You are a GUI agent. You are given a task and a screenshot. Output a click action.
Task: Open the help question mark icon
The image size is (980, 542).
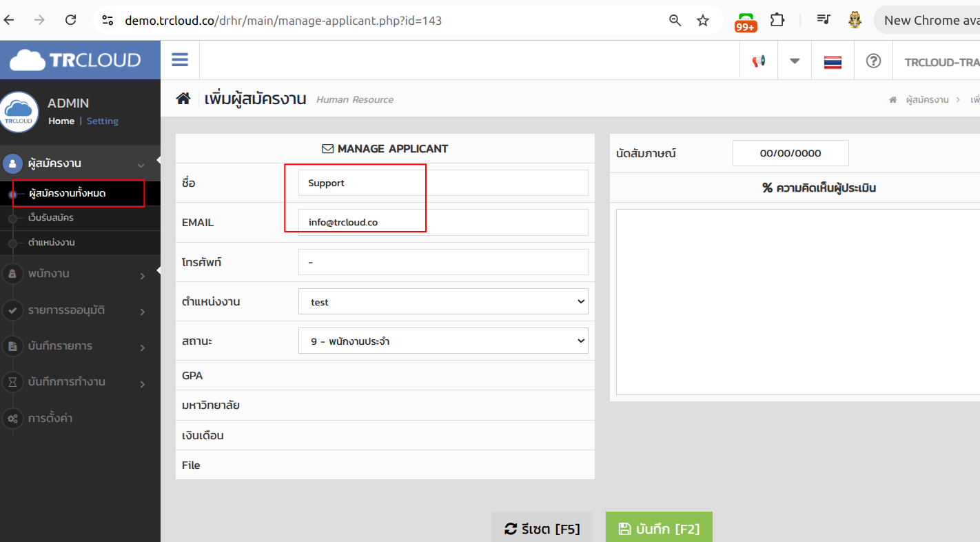click(873, 61)
